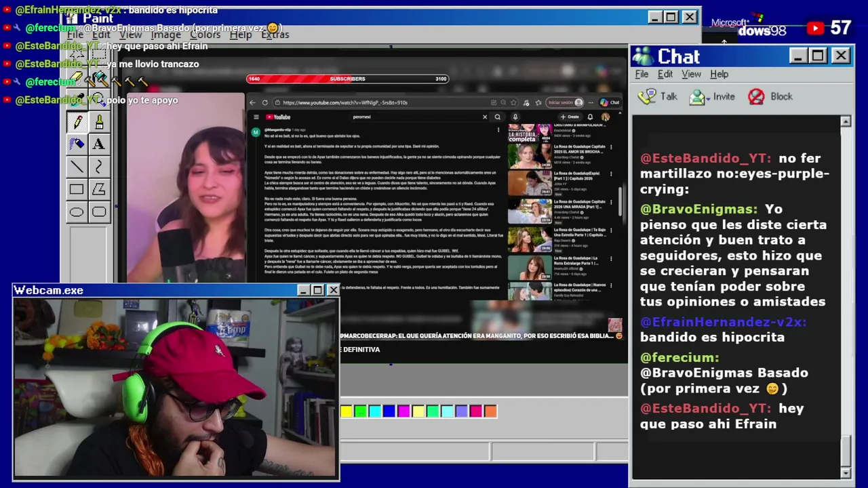This screenshot has height=488, width=868.
Task: Click the YouTube search magnifier button
Action: click(497, 117)
